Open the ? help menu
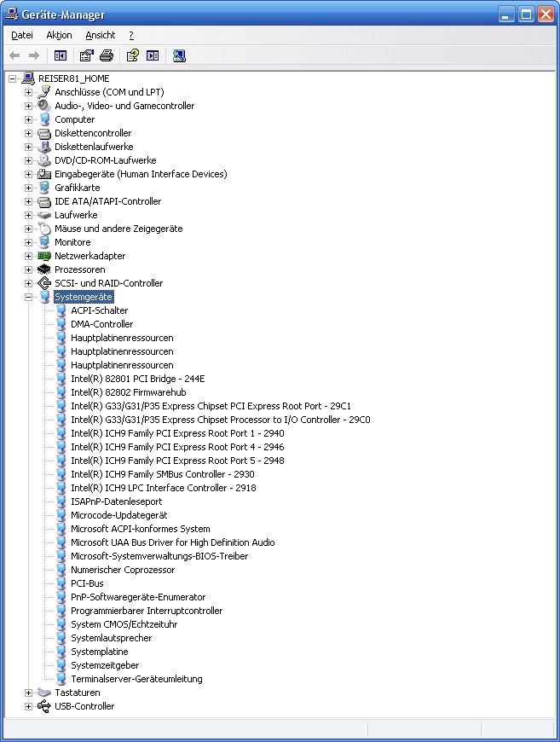The width and height of the screenshot is (560, 742). click(x=131, y=35)
